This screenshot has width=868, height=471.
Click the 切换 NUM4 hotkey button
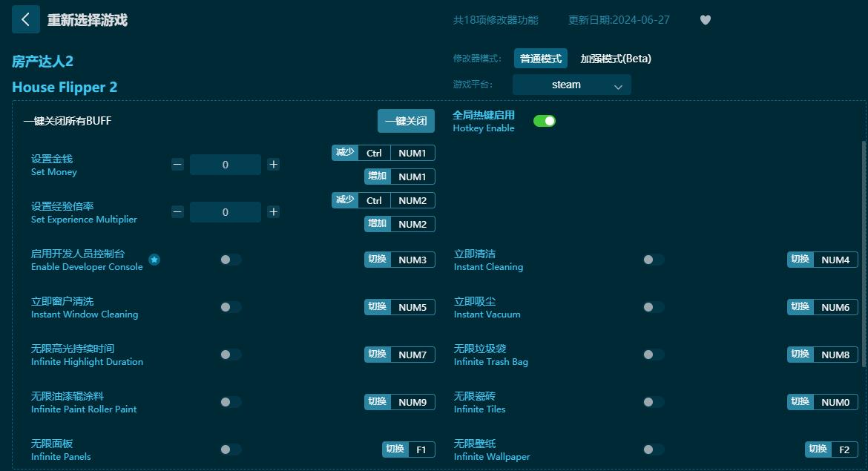tap(823, 260)
